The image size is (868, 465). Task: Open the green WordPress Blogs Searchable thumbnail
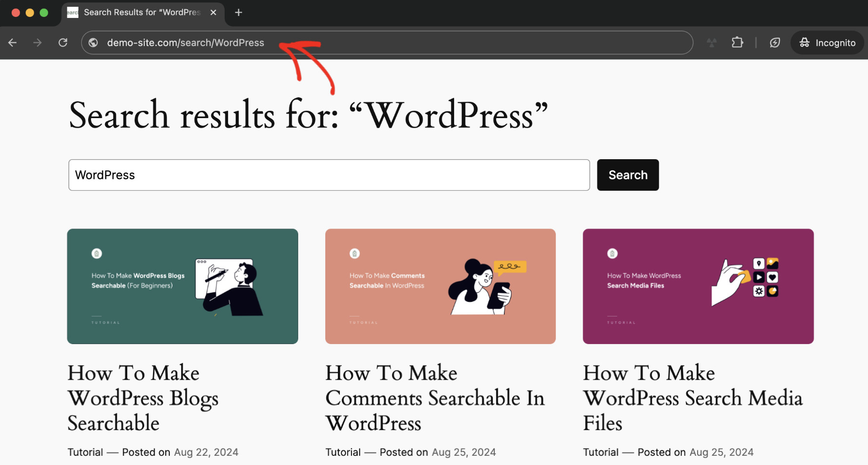pos(183,286)
